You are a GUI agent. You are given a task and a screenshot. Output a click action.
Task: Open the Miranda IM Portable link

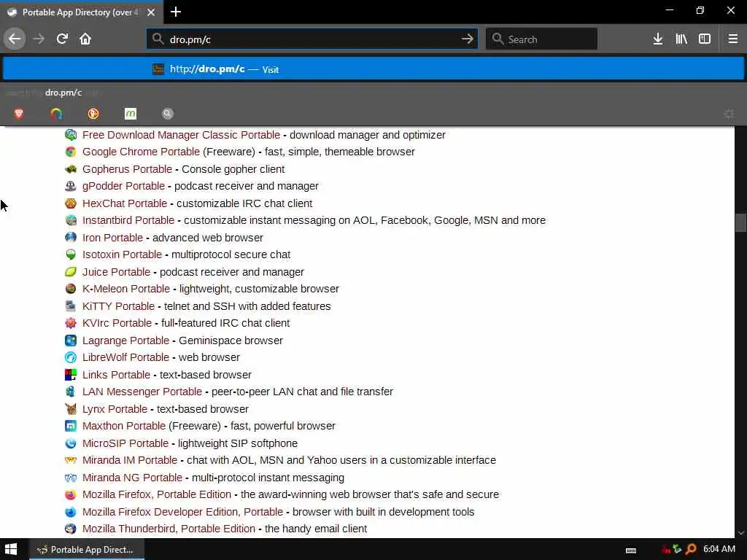tap(130, 461)
